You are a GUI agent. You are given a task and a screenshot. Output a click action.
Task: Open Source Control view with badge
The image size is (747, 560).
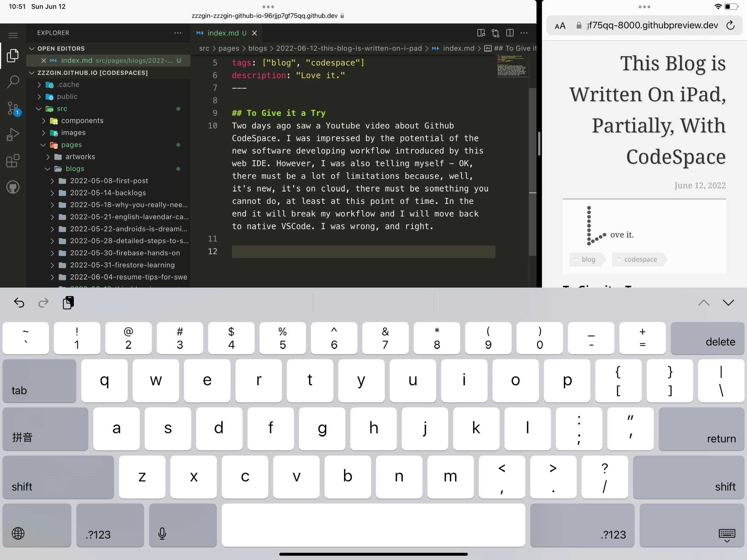(13, 108)
